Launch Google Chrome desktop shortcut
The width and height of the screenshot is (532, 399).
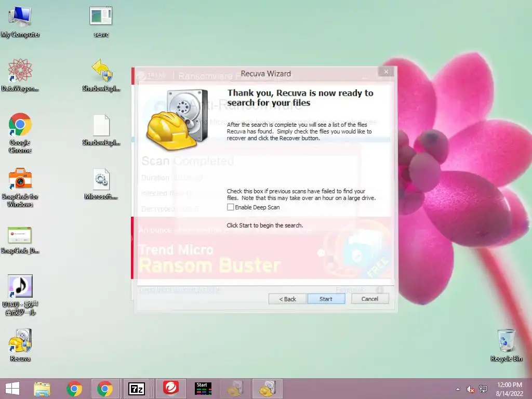click(20, 132)
